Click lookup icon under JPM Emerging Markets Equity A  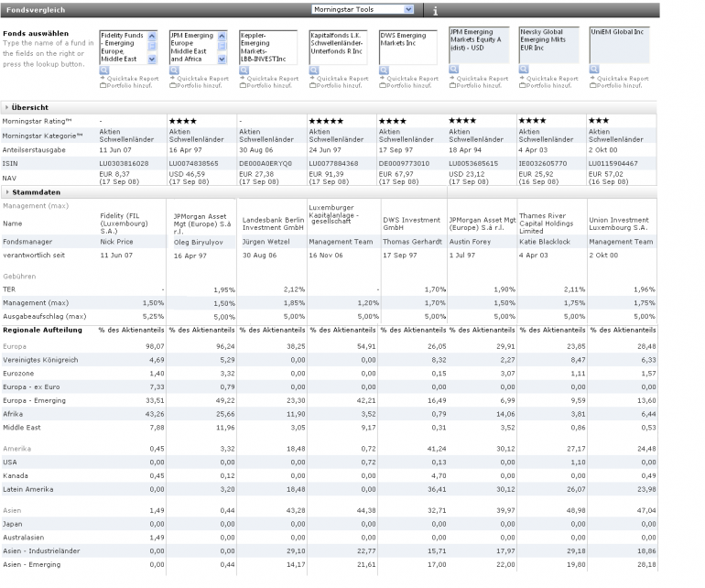point(453,70)
